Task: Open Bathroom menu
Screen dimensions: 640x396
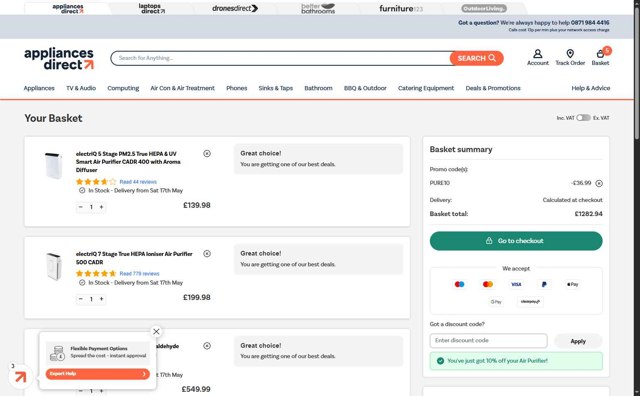Action: (x=318, y=88)
